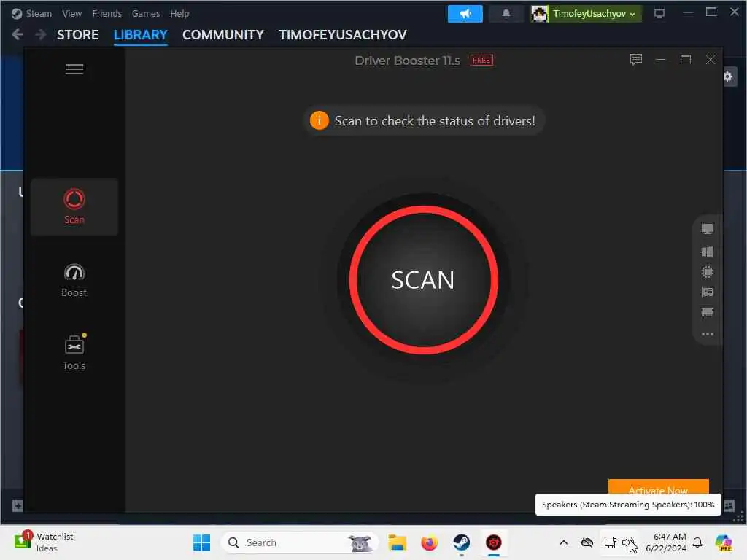Open Windows notification center bell
This screenshot has width=747, height=560.
[697, 542]
